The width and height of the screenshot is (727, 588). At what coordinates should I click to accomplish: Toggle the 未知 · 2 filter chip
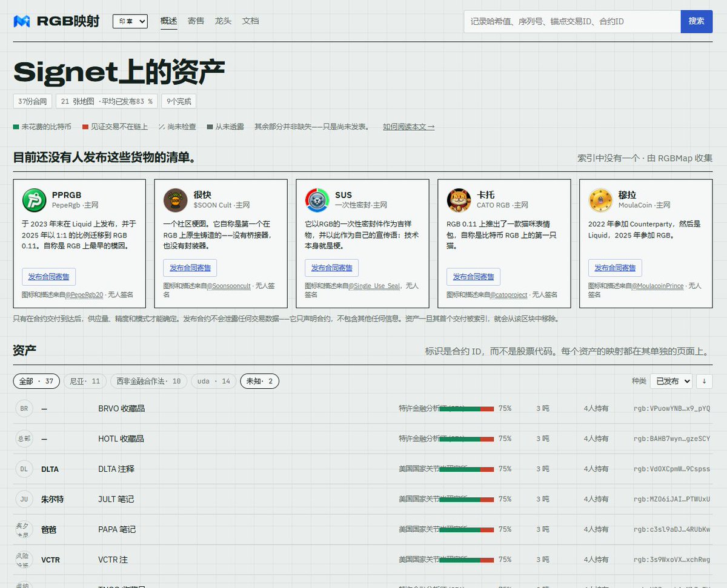[x=259, y=381]
